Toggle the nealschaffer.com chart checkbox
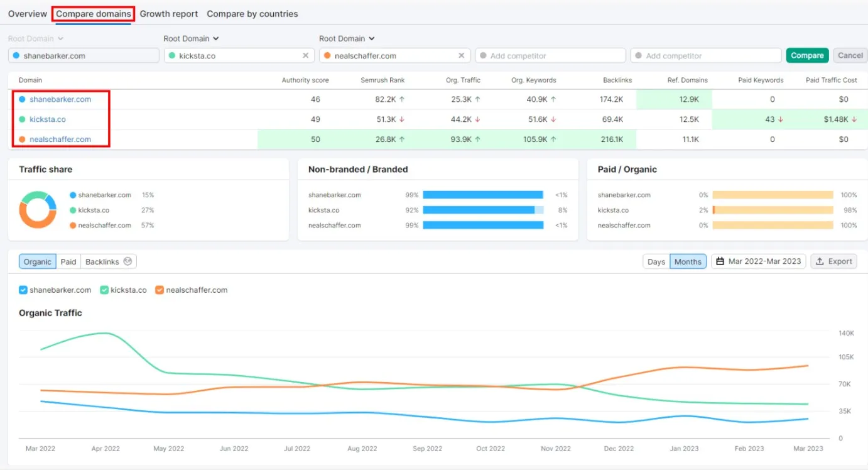This screenshot has height=470, width=868. pyautogui.click(x=160, y=290)
